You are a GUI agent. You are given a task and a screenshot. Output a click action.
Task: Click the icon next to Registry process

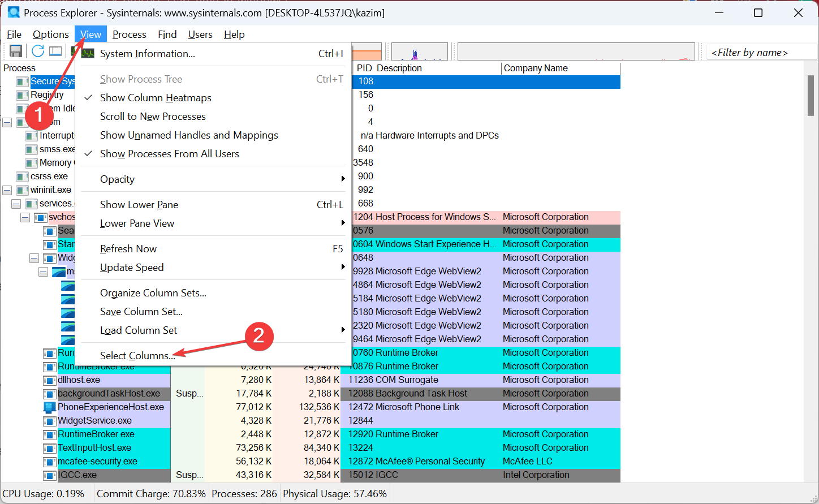click(x=23, y=95)
